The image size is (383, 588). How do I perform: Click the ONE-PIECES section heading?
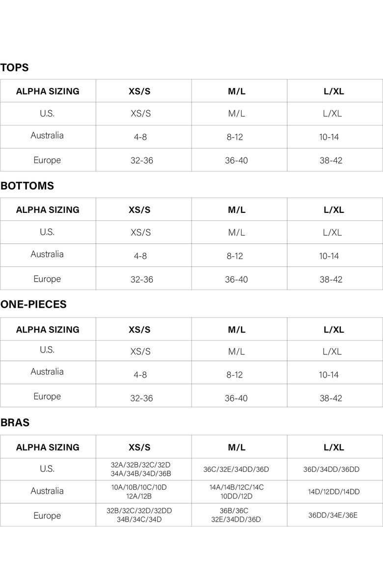click(33, 305)
